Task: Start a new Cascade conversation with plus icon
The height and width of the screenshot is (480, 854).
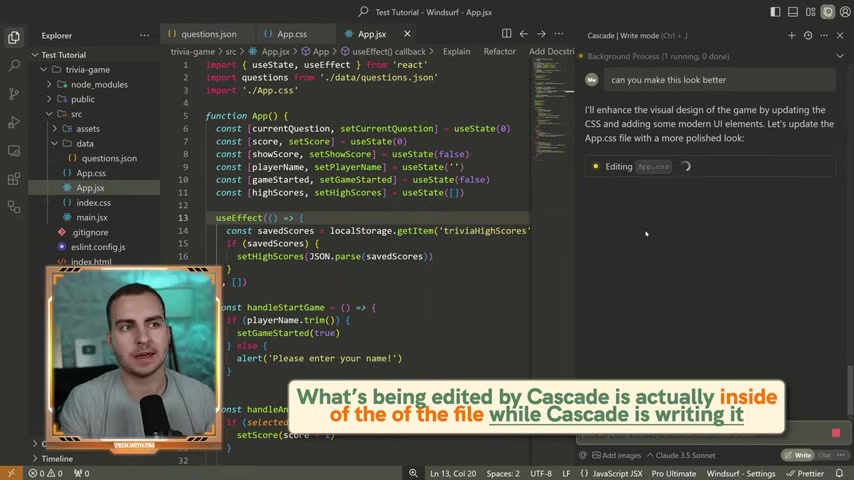Action: click(x=791, y=35)
